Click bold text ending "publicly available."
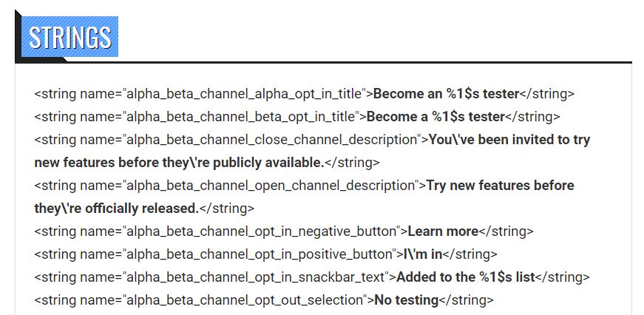The height and width of the screenshot is (315, 644). click(x=179, y=163)
